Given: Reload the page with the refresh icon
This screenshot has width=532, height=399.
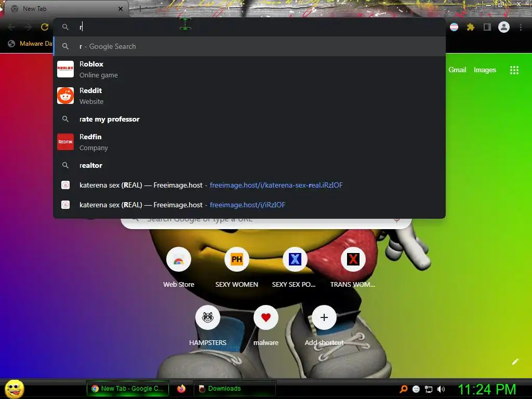Looking at the screenshot, I should (45, 27).
